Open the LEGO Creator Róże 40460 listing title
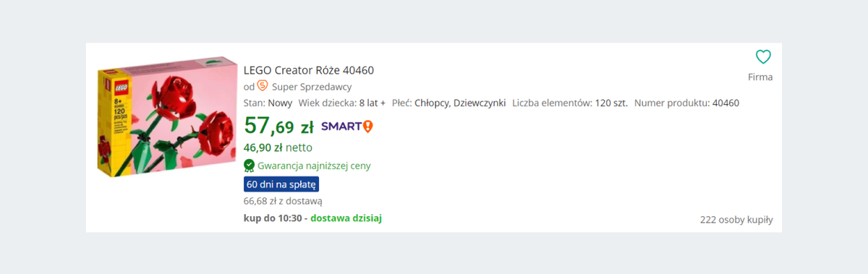 click(x=309, y=70)
